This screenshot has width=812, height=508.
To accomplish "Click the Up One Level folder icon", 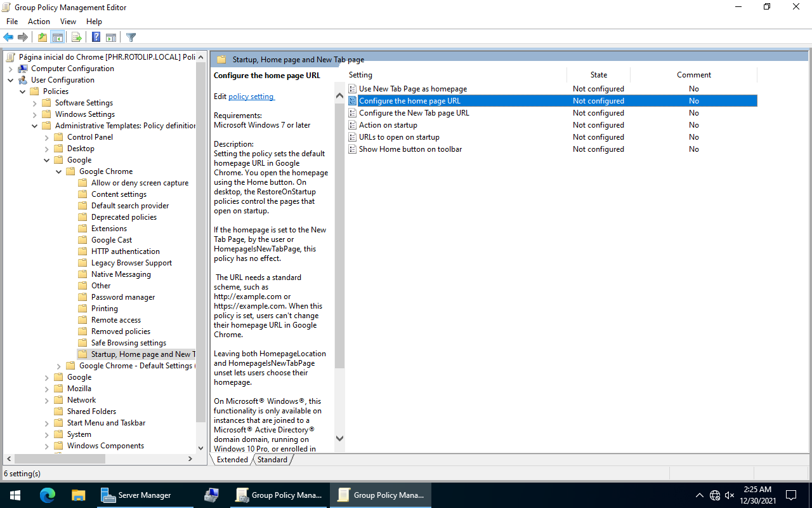I will click(42, 37).
